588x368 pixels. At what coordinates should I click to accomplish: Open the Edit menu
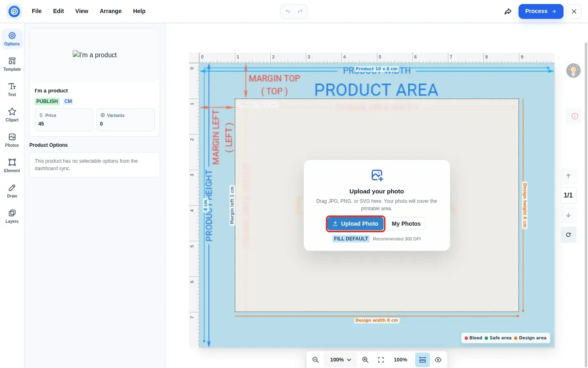[x=58, y=11]
